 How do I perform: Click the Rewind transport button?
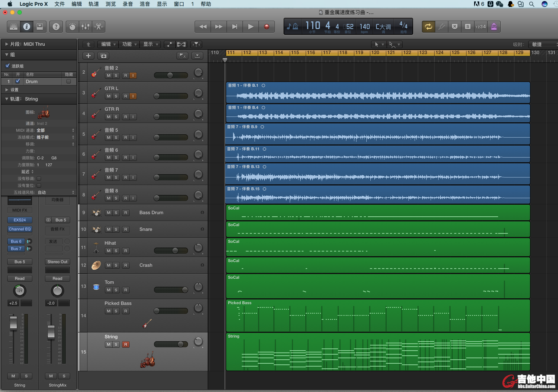point(203,26)
